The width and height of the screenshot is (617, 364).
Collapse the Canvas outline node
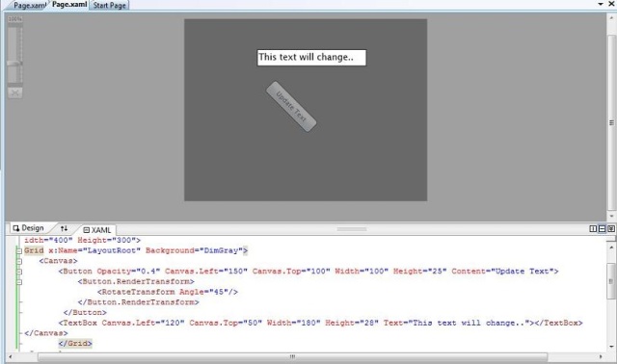point(19,261)
